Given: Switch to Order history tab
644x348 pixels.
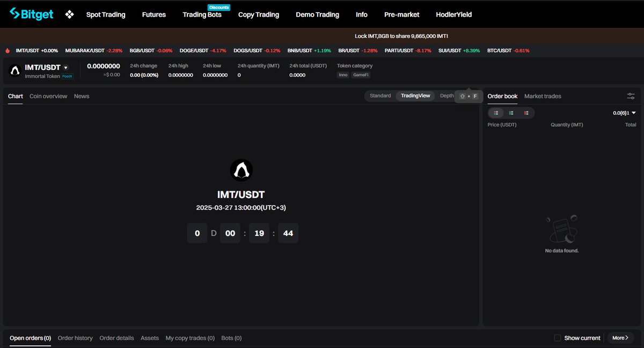Looking at the screenshot, I should coord(75,338).
